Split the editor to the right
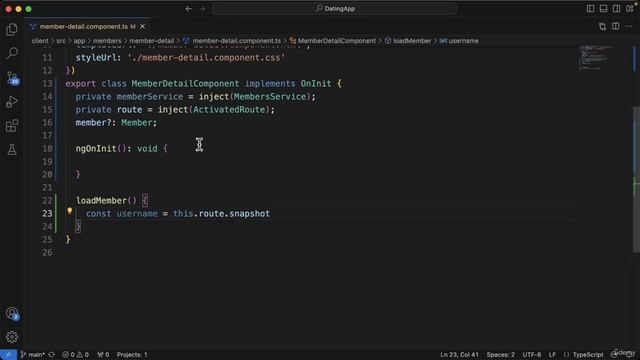The height and width of the screenshot is (360, 640). click(x=616, y=27)
